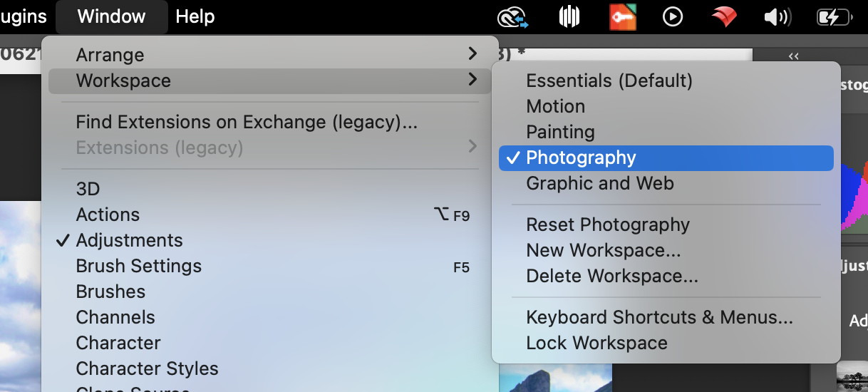868x392 pixels.
Task: Click the orange key menu bar icon
Action: (622, 16)
